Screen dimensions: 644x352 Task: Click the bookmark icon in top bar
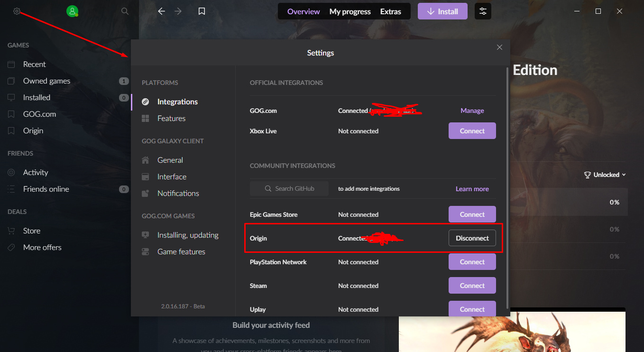202,11
